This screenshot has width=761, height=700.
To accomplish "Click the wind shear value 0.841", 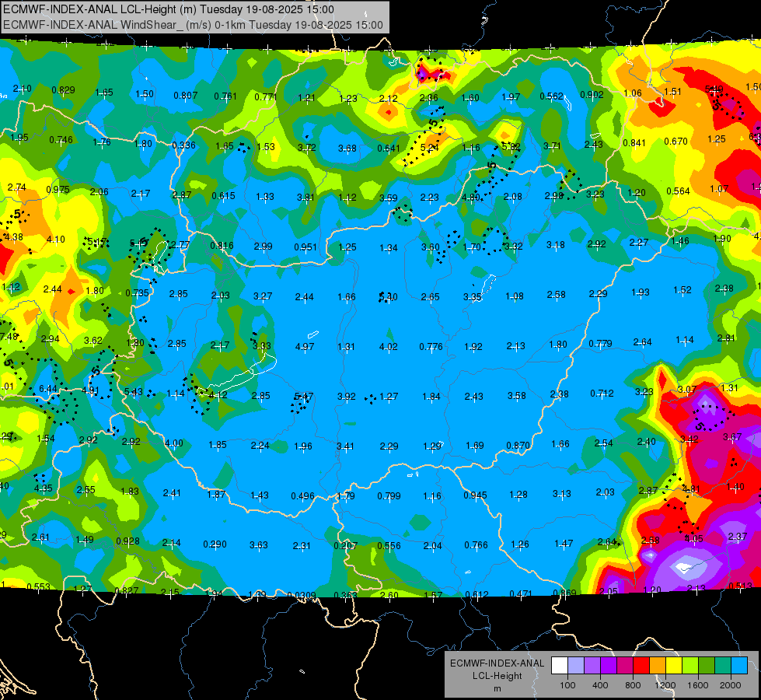I will [634, 143].
